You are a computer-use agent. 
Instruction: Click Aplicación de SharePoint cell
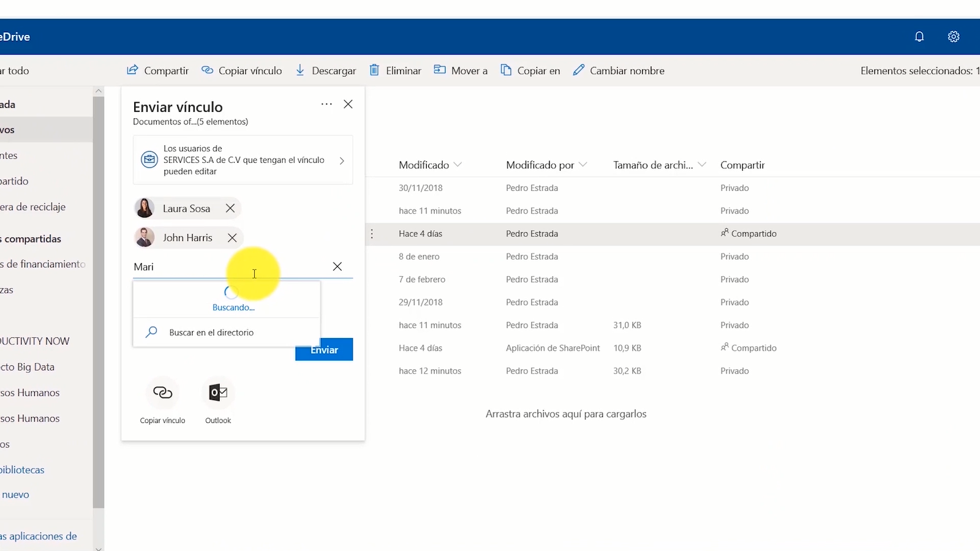pos(553,348)
